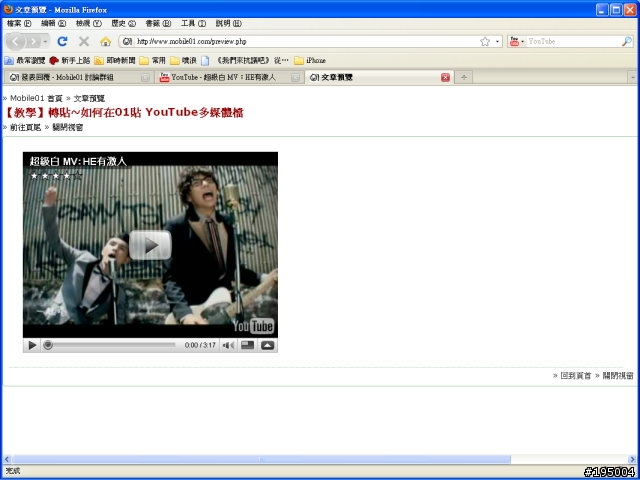The width and height of the screenshot is (640, 480).
Task: Click the red article title heading
Action: 124,112
